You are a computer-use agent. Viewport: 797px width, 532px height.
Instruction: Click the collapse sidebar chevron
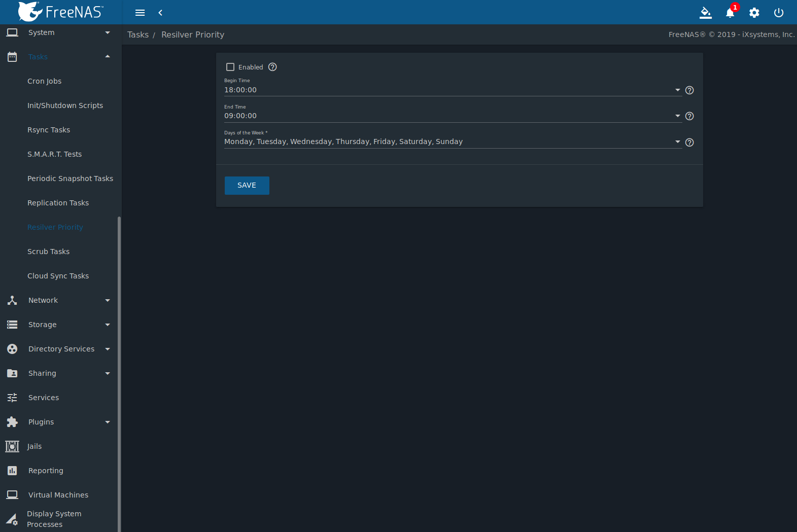point(160,13)
